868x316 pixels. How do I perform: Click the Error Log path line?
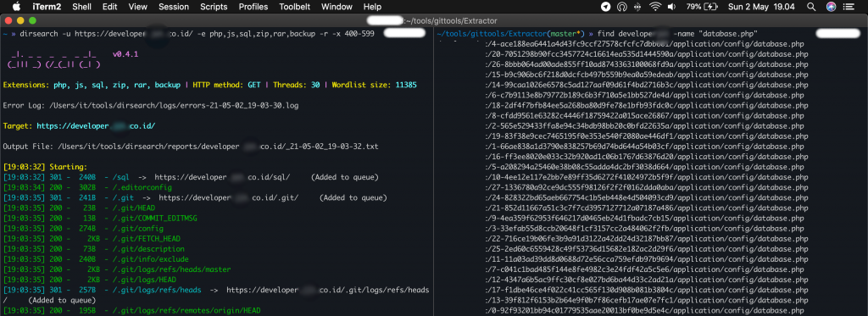pos(151,105)
